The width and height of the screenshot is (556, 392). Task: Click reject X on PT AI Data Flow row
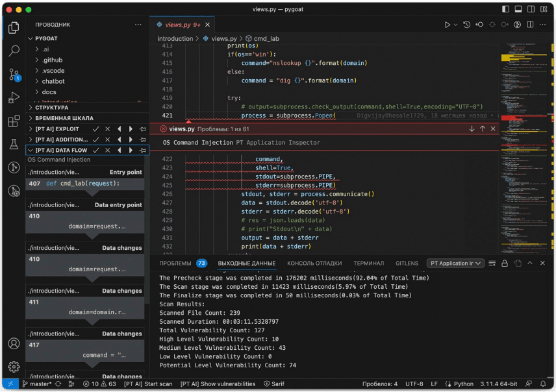pos(108,151)
